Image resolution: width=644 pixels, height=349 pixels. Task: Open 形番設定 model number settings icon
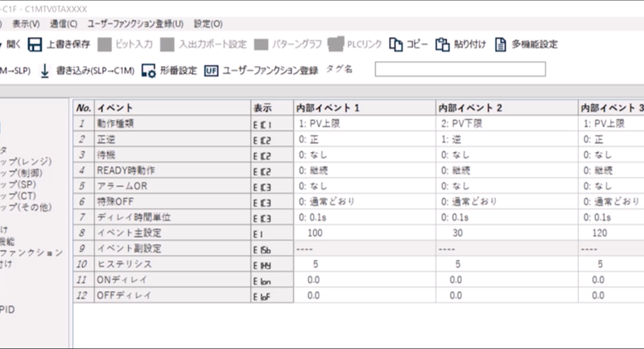click(x=148, y=70)
